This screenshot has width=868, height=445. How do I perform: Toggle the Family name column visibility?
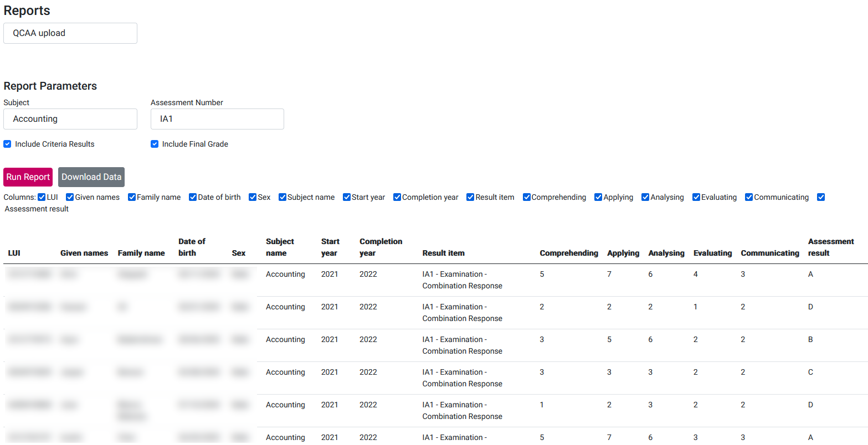[132, 196]
